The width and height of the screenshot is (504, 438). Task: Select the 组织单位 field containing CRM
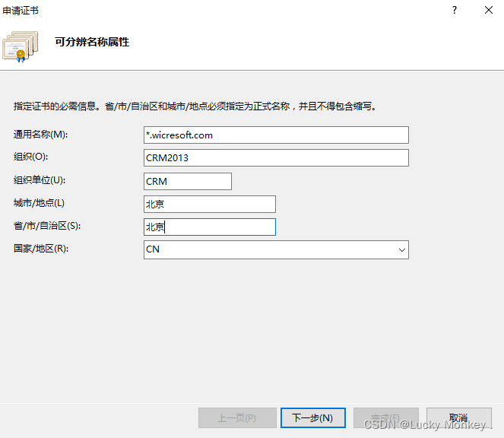point(188,182)
